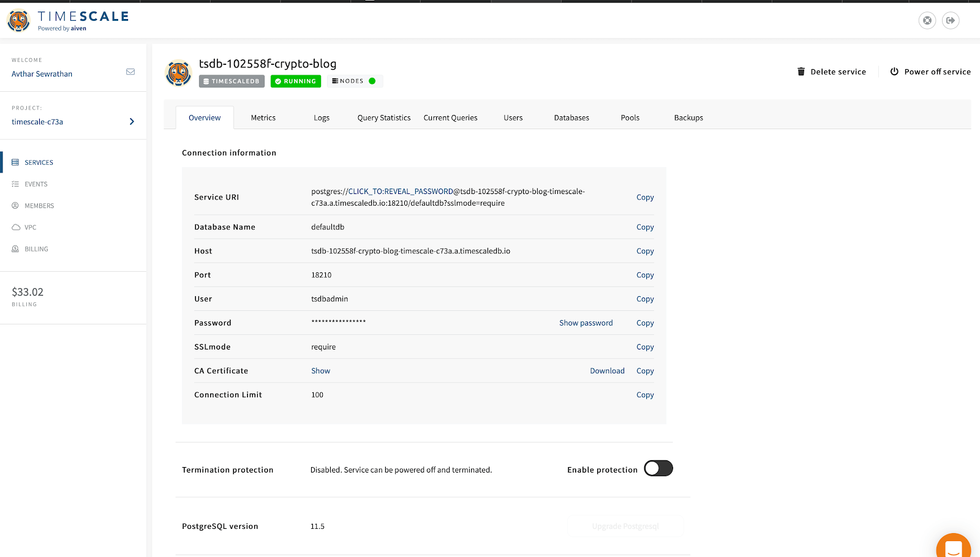Switch to the Metrics tab
This screenshot has height=557, width=980.
pyautogui.click(x=263, y=118)
